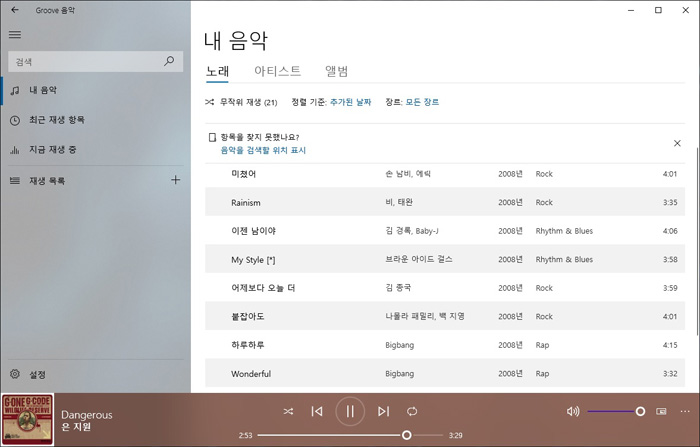Viewport: 700px width, 447px height.
Task: Skip to previous track
Action: (317, 411)
